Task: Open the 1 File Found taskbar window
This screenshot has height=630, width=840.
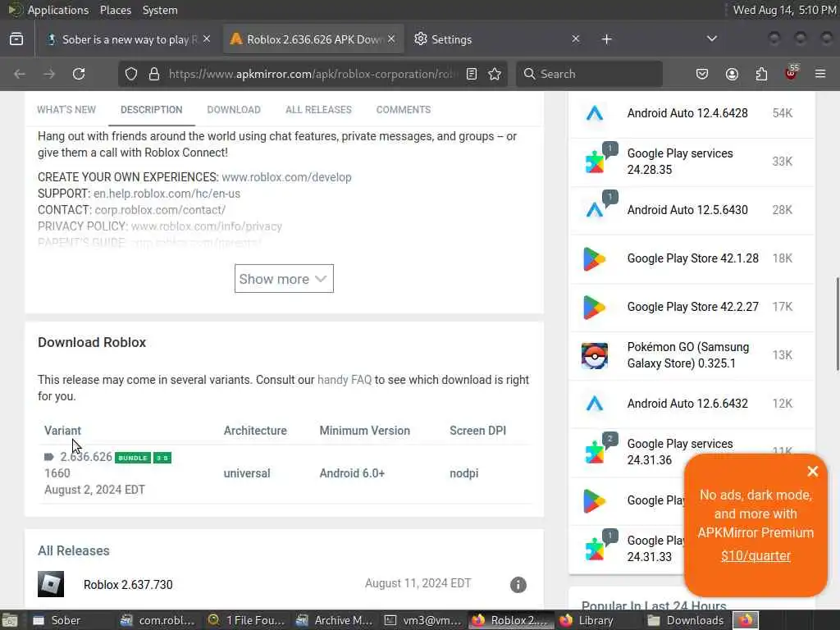Action: click(247, 620)
